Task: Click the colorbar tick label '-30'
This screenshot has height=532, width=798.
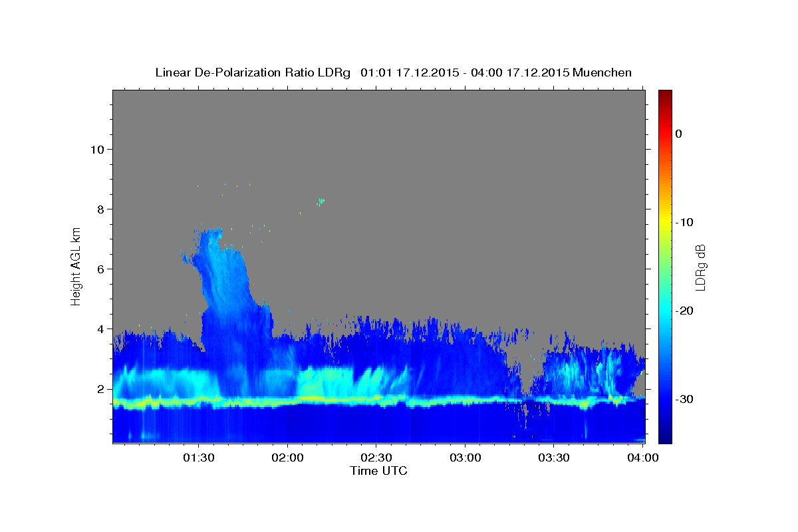Action: point(685,399)
